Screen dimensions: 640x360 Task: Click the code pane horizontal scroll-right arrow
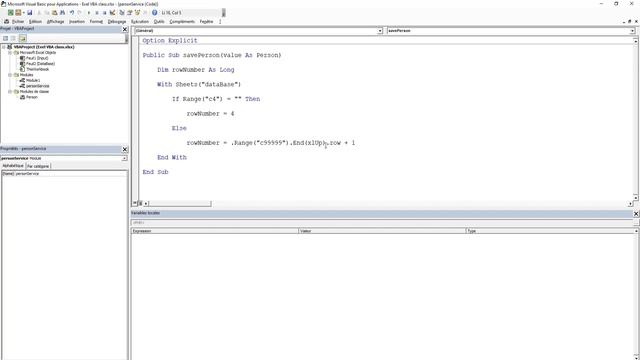click(630, 203)
